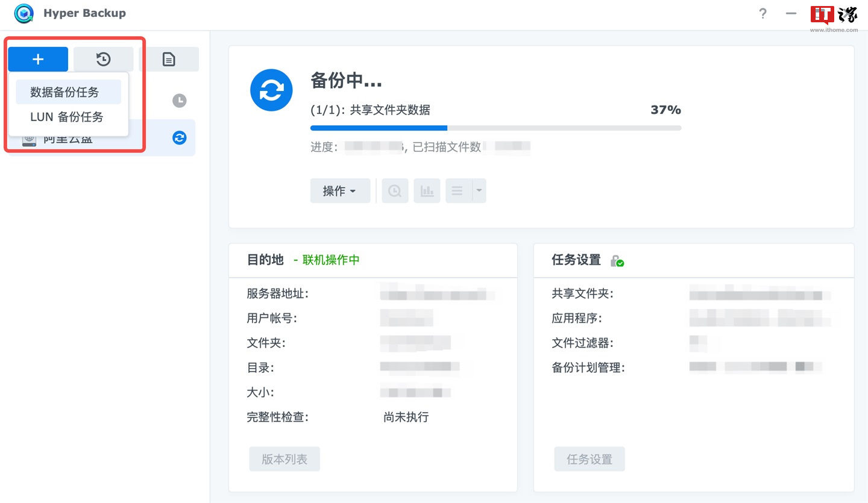This screenshot has width=868, height=503.
Task: Minimize the Hyper Backup window
Action: click(791, 13)
